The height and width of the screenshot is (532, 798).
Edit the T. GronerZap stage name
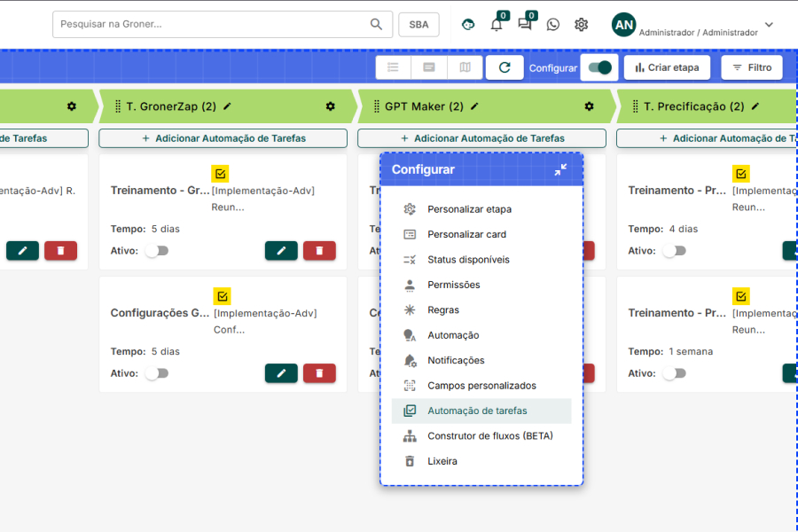click(228, 106)
